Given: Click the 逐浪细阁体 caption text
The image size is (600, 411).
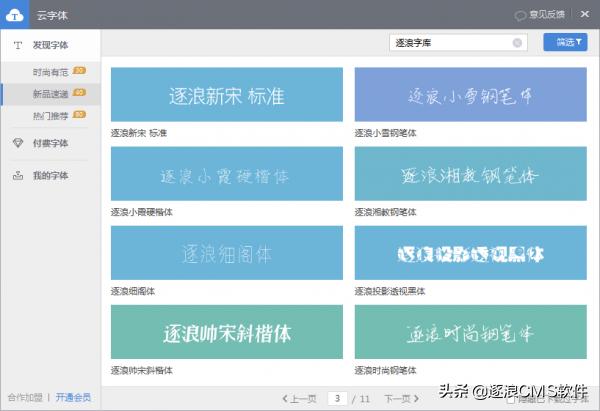Looking at the screenshot, I should click(x=133, y=292).
